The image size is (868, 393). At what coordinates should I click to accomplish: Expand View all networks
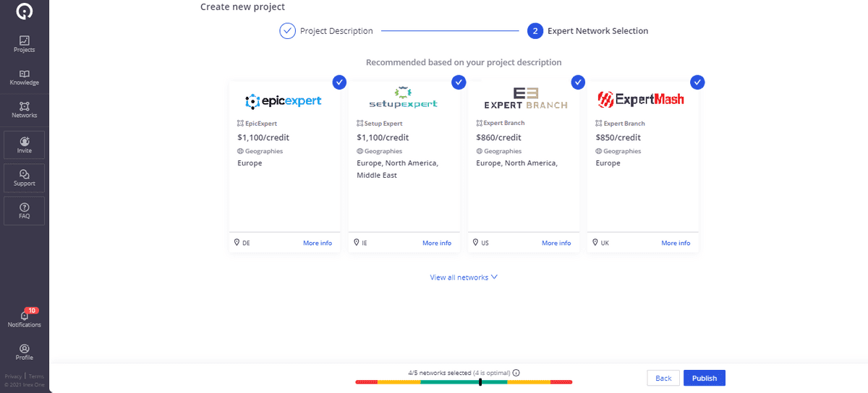pyautogui.click(x=464, y=277)
